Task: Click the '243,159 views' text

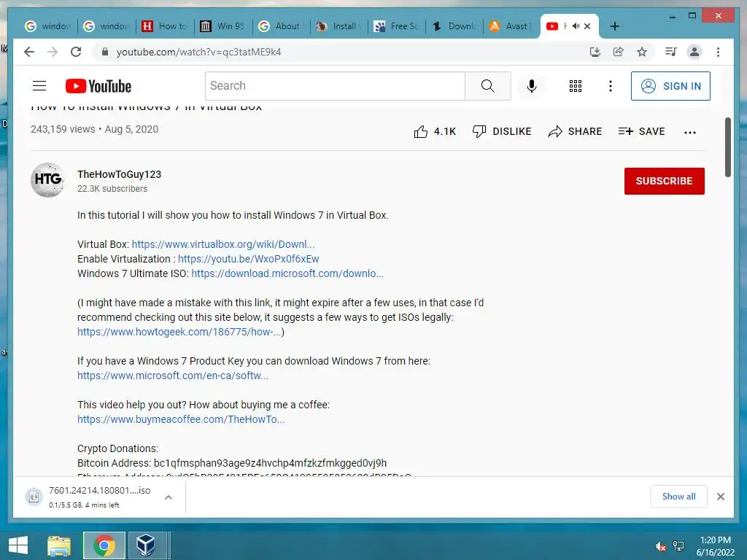Action: [x=63, y=130]
